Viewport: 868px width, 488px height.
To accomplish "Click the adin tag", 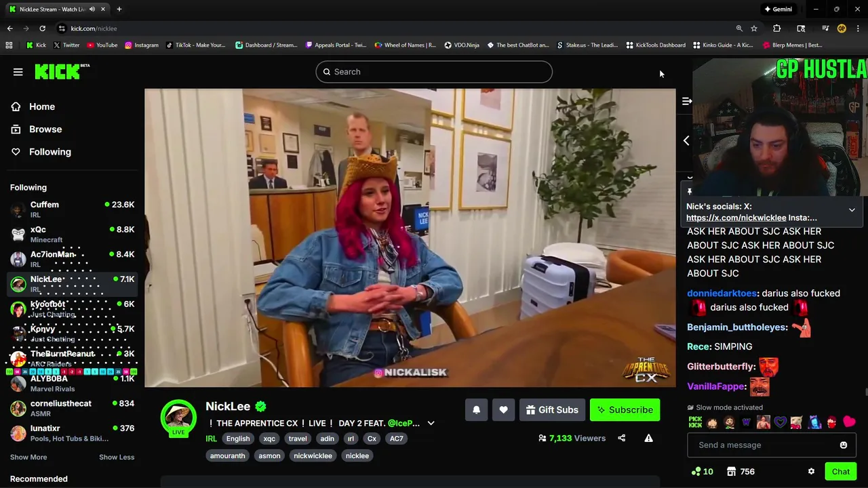I will point(327,439).
